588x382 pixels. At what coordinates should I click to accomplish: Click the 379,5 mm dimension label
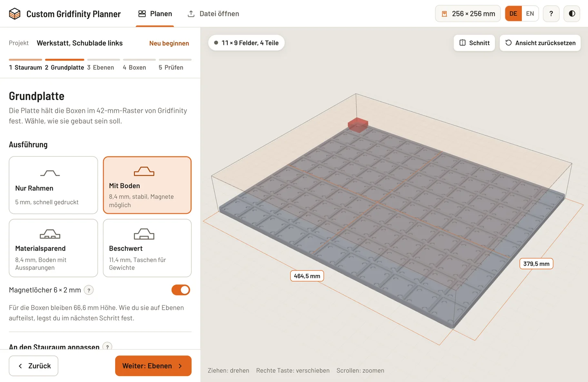[536, 264]
